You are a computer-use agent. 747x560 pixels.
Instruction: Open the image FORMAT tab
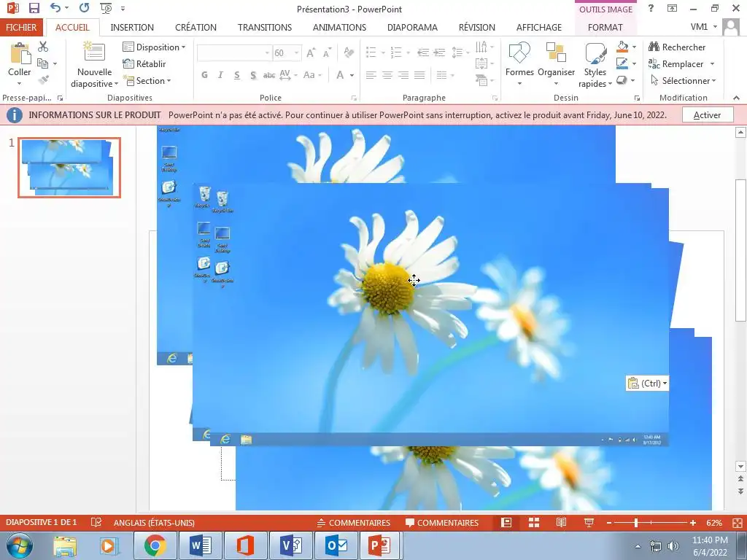(605, 27)
